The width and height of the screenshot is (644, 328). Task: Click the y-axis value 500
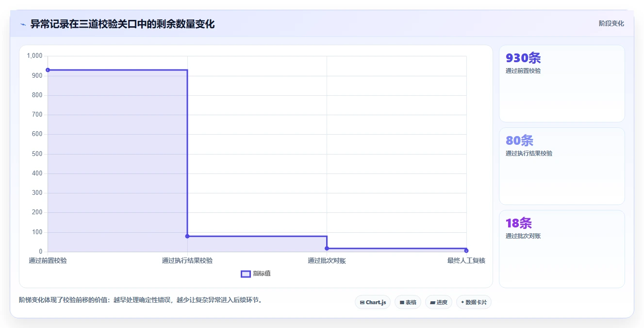pyautogui.click(x=37, y=154)
